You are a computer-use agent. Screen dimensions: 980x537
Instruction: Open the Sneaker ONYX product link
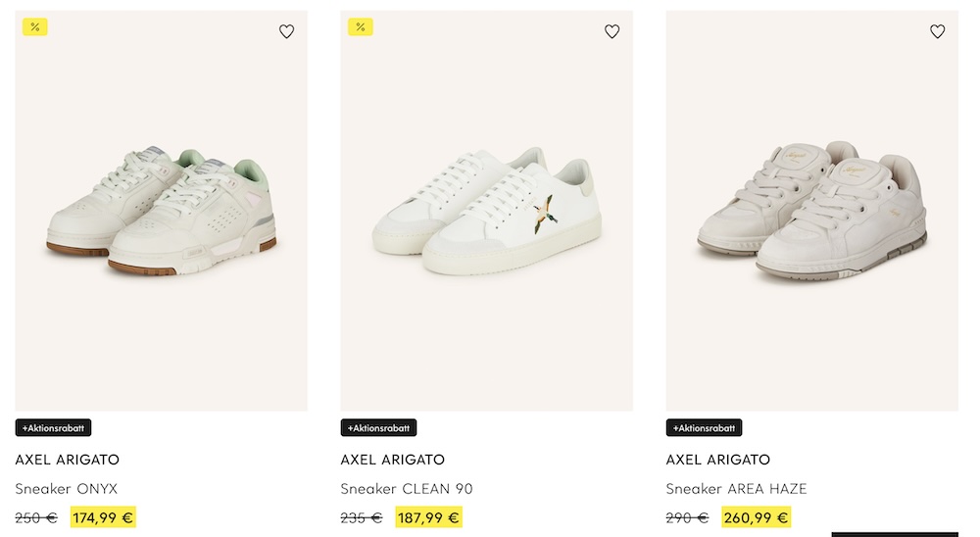(66, 488)
